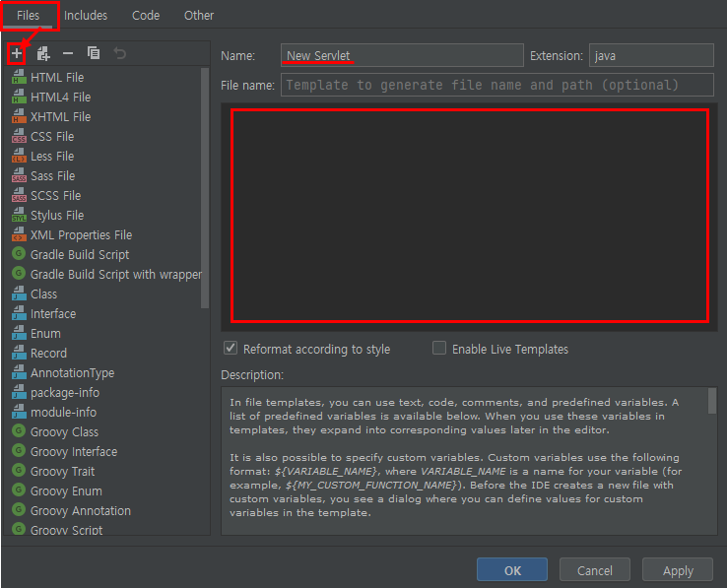Select the Interface template icon
The width and height of the screenshot is (727, 588).
click(19, 313)
